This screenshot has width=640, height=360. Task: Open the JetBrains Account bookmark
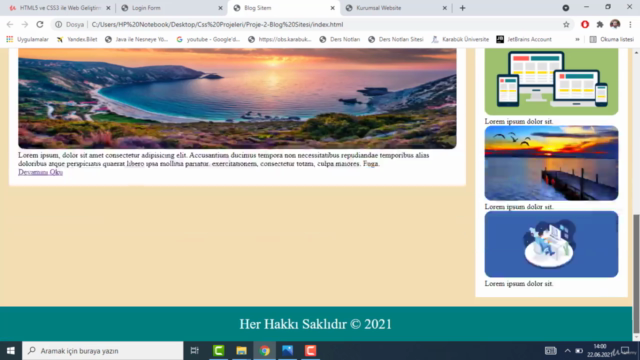[x=524, y=39]
